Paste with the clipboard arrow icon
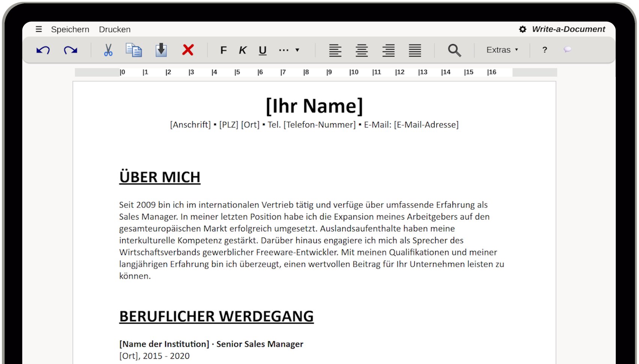The width and height of the screenshot is (639, 364). 161,50
